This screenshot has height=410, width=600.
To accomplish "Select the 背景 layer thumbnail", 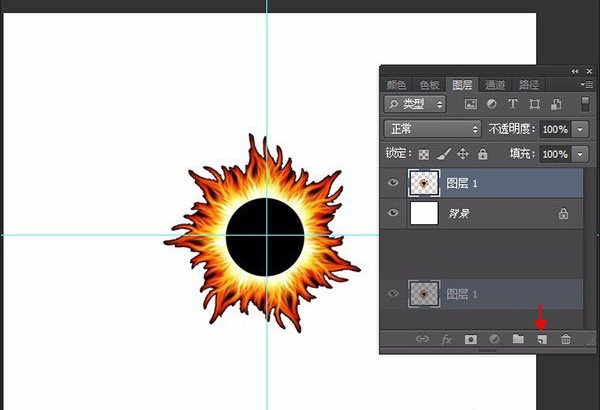I will tap(425, 213).
